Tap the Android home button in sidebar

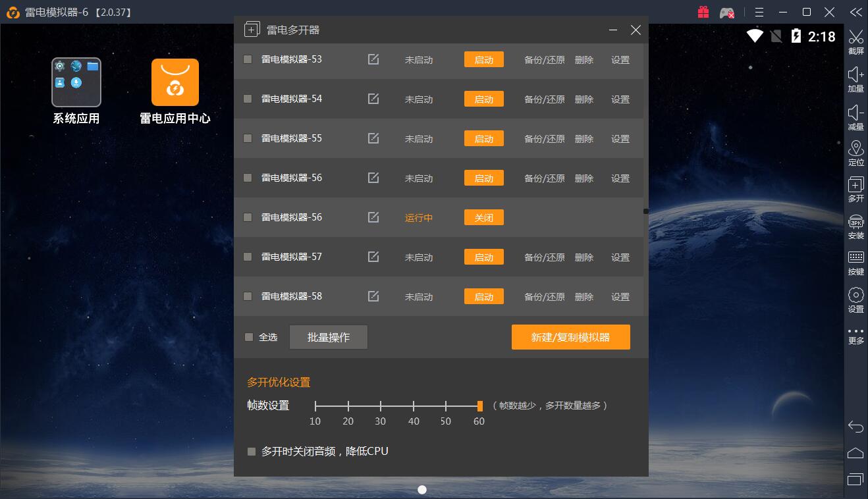click(855, 453)
